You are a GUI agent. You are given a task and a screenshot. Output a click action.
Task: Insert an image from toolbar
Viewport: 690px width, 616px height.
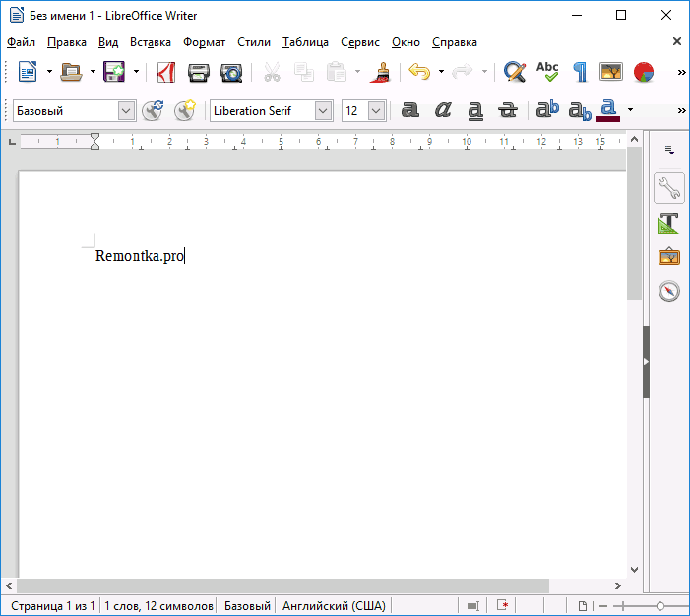(x=611, y=72)
